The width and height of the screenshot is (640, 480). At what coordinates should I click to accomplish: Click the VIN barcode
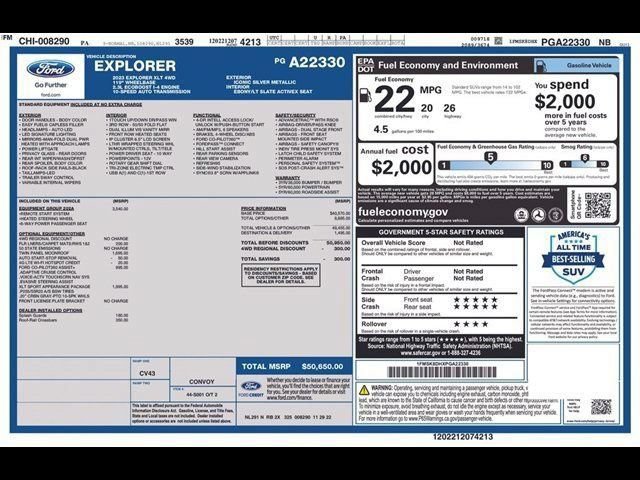[442, 372]
